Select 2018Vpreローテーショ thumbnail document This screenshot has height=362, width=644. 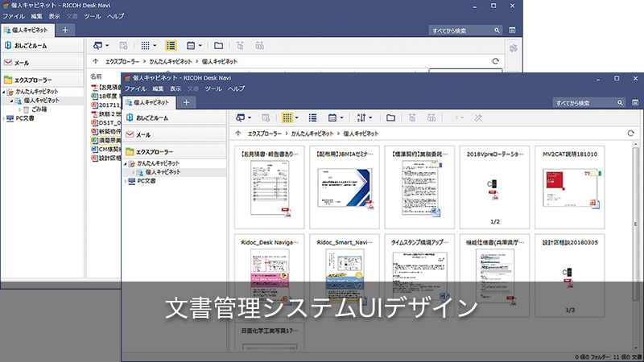pos(494,187)
